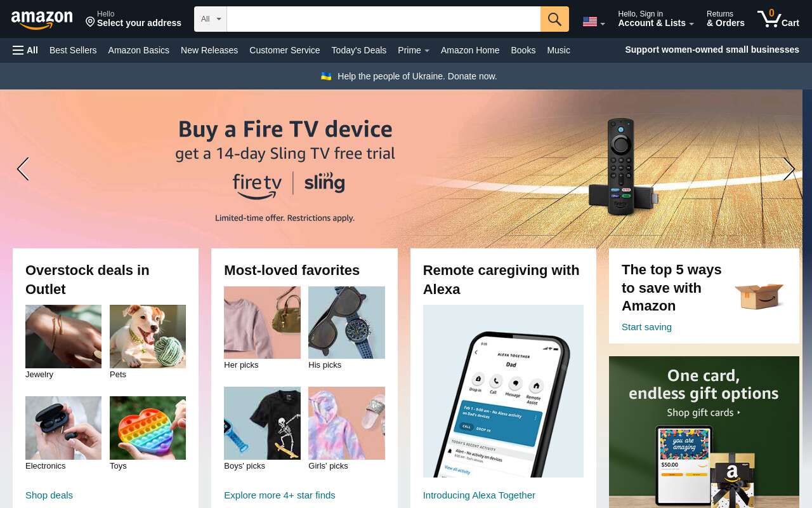Expand the All search category dropdown
The image size is (812, 508).
click(x=211, y=19)
